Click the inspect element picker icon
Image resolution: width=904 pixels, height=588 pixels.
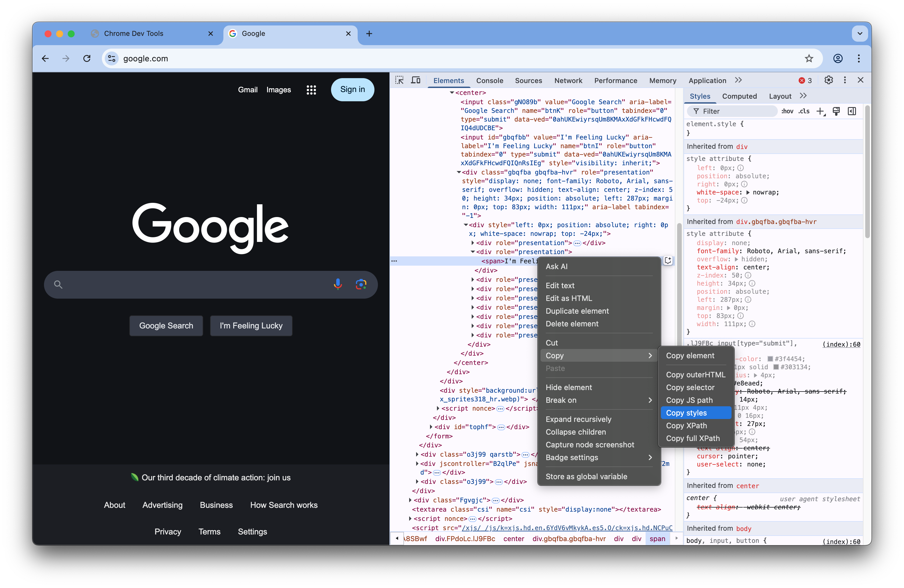click(x=399, y=80)
